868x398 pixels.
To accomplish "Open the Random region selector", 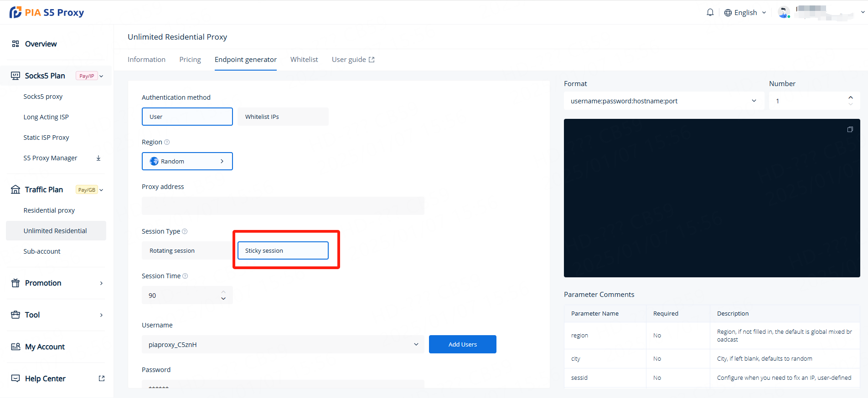I will (187, 161).
